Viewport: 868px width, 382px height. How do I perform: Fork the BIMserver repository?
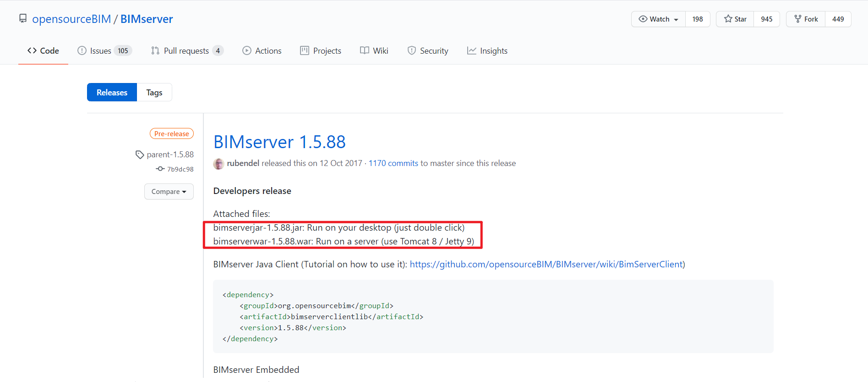pyautogui.click(x=806, y=19)
